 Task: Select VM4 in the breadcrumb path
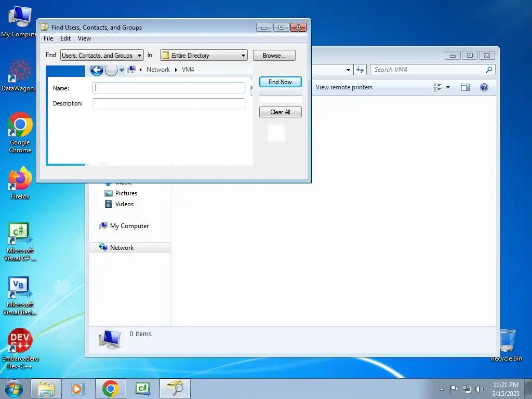188,70
